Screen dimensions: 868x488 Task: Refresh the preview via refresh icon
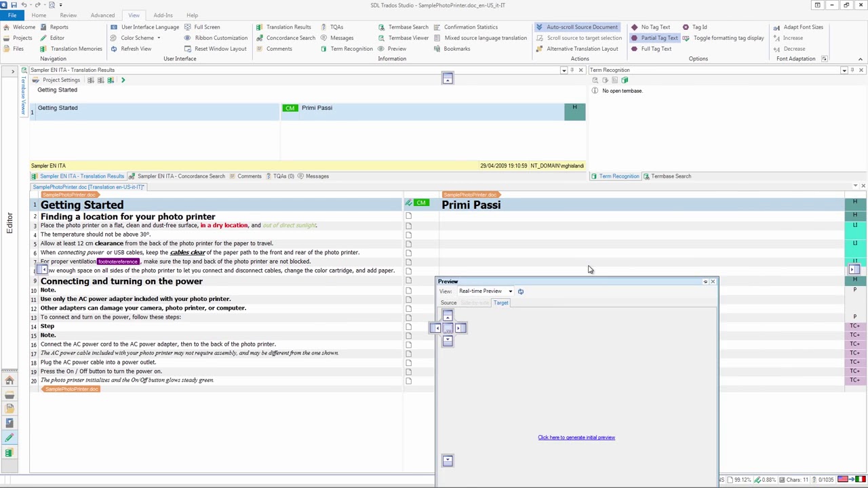coord(521,291)
